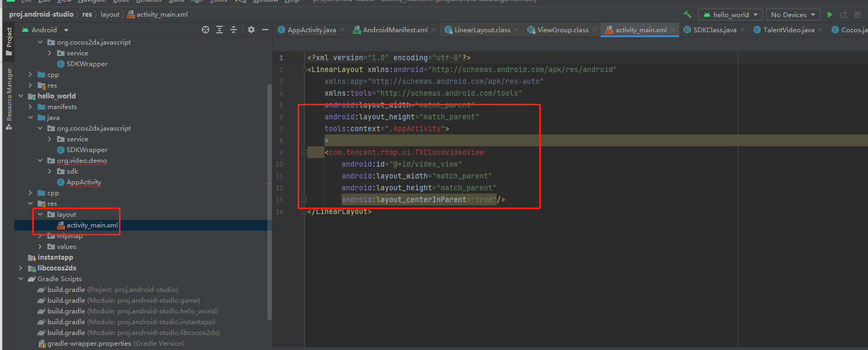
Task: Open build.gradle for Project proj.android-studio
Action: pyautogui.click(x=112, y=290)
